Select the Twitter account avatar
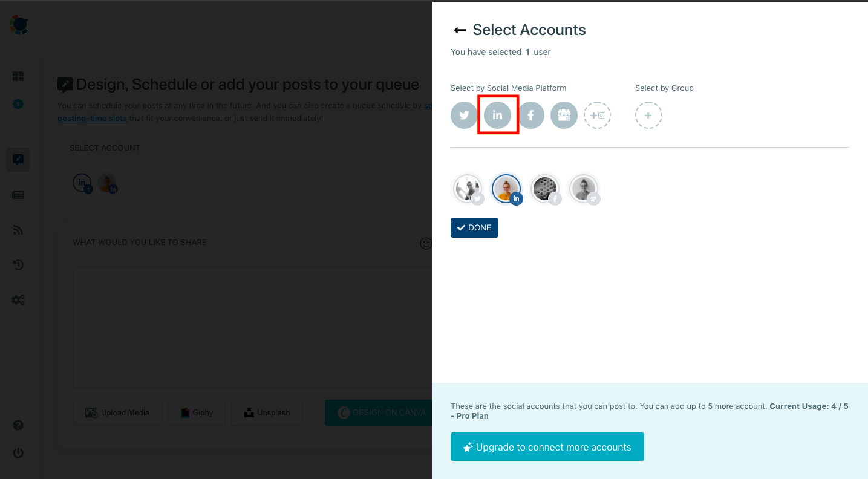868x479 pixels. pos(467,188)
